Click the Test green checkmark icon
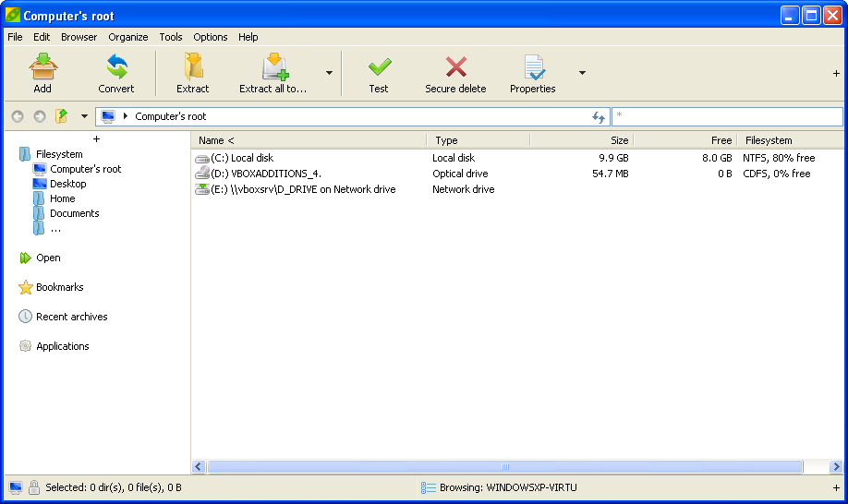Screen dimensions: 848x504 coord(380,67)
